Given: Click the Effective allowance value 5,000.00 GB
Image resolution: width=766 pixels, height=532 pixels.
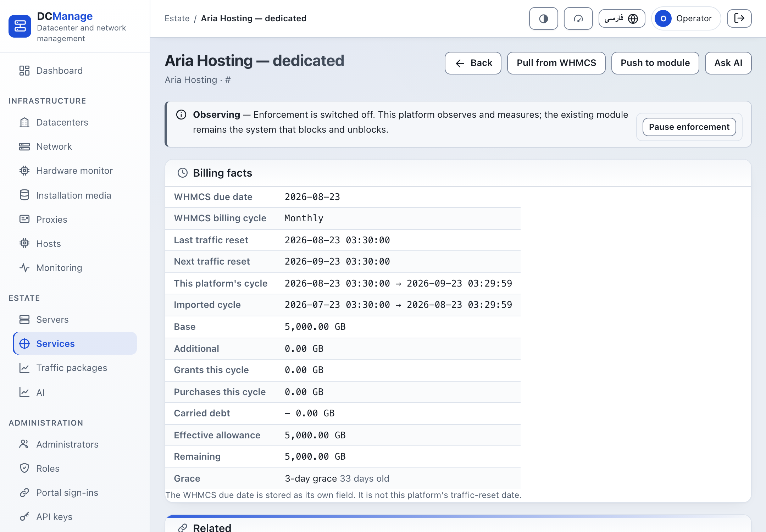Looking at the screenshot, I should pos(315,435).
